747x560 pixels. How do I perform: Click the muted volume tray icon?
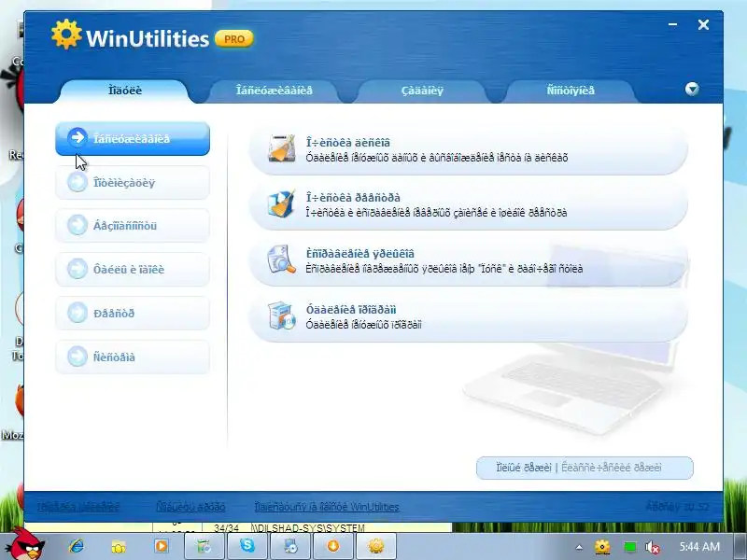[x=652, y=547]
